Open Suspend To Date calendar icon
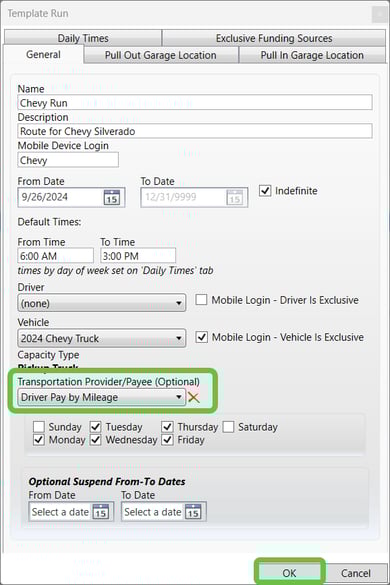This screenshot has width=390, height=585. 193,512
